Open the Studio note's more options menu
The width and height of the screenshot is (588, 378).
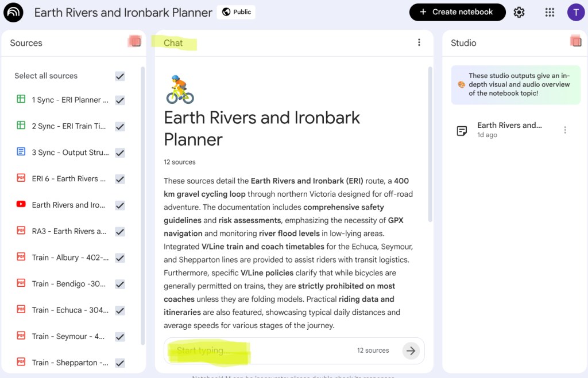(x=565, y=130)
